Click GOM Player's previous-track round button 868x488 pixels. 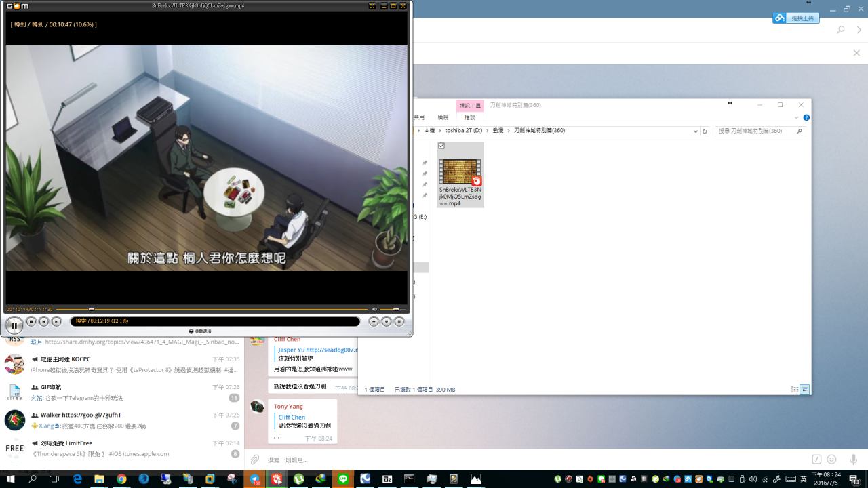pyautogui.click(x=43, y=321)
